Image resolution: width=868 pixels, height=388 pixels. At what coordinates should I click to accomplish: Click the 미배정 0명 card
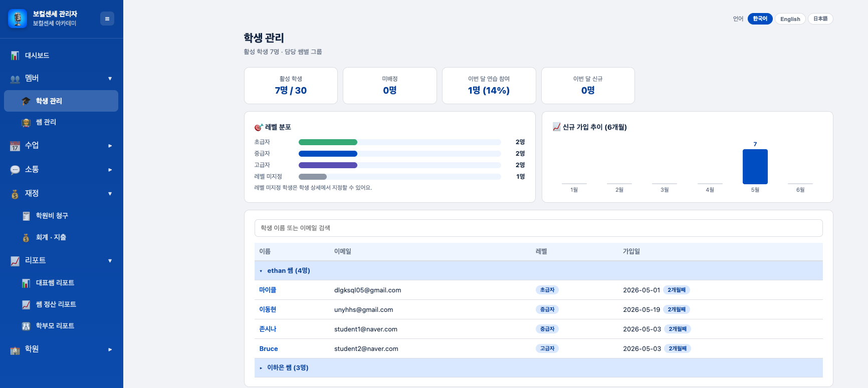coord(390,86)
